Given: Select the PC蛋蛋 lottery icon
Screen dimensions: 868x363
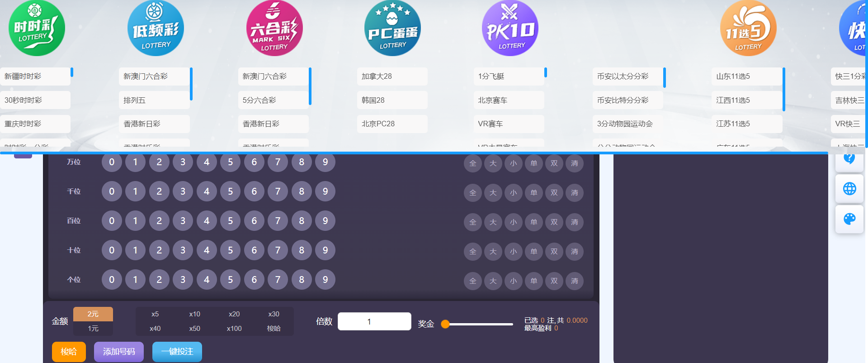Looking at the screenshot, I should pos(392,28).
